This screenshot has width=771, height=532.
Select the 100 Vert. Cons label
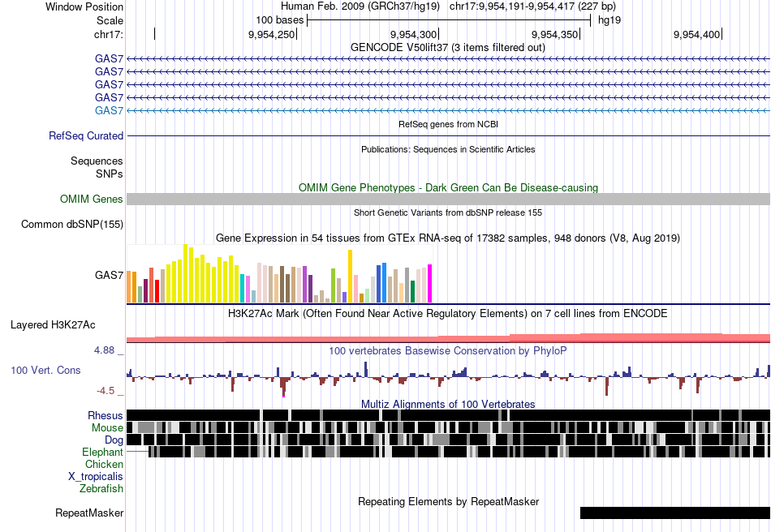click(x=45, y=371)
